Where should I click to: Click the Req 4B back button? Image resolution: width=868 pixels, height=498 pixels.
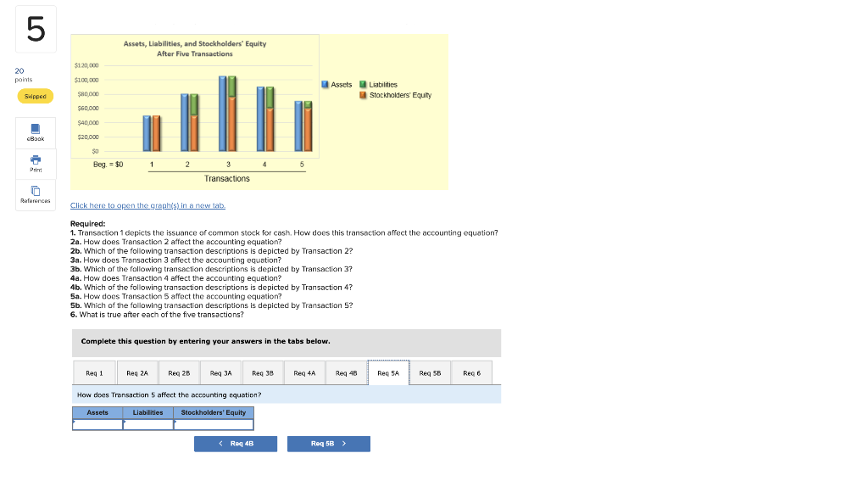point(236,443)
